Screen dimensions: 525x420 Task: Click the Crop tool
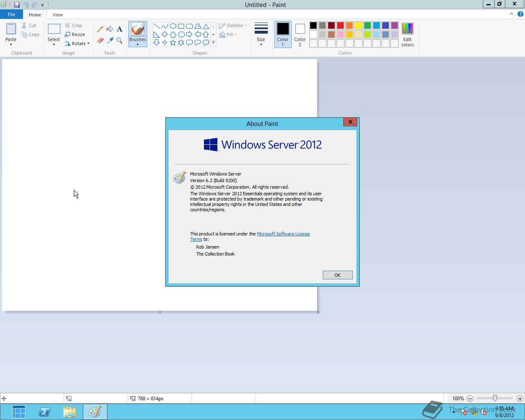click(73, 25)
